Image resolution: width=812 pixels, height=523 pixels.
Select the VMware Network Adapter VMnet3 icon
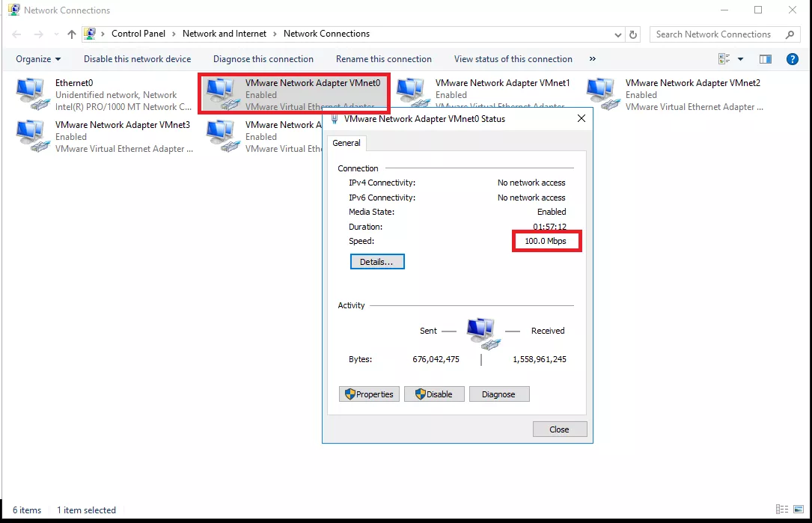click(x=33, y=136)
